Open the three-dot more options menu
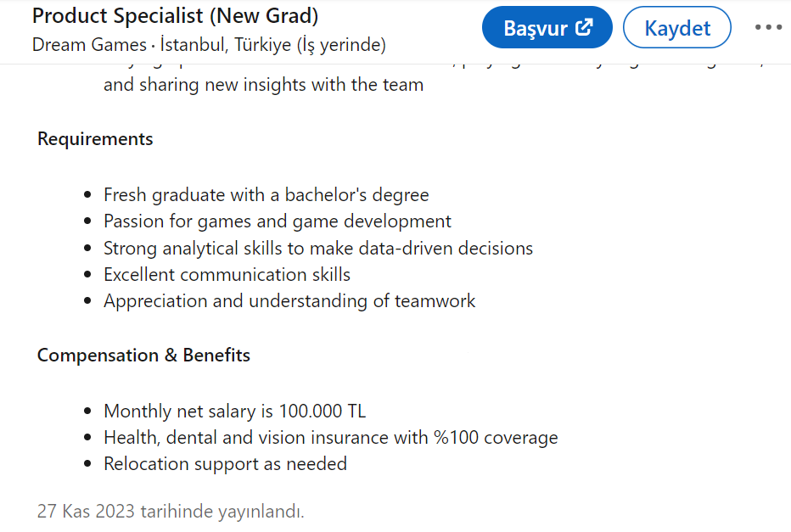 pos(768,27)
